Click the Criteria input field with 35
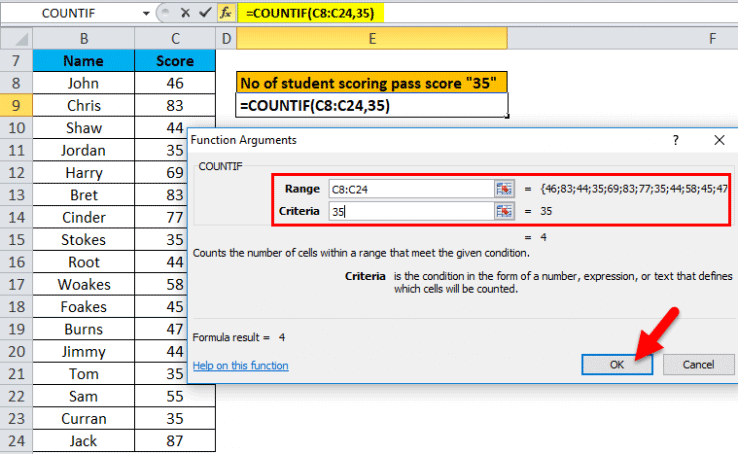Screen dimensions: 738x454 point(411,211)
